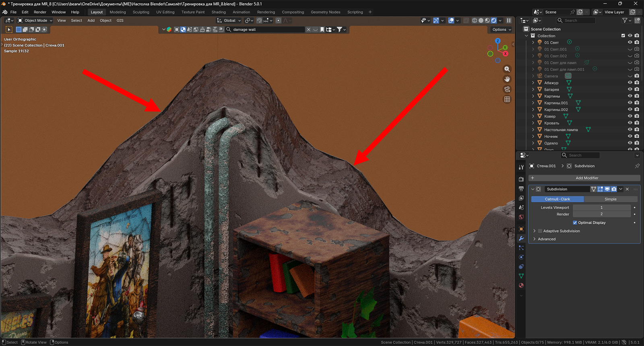Click the viewport zoom magnifier icon
The height and width of the screenshot is (346, 644).
pyautogui.click(x=507, y=69)
